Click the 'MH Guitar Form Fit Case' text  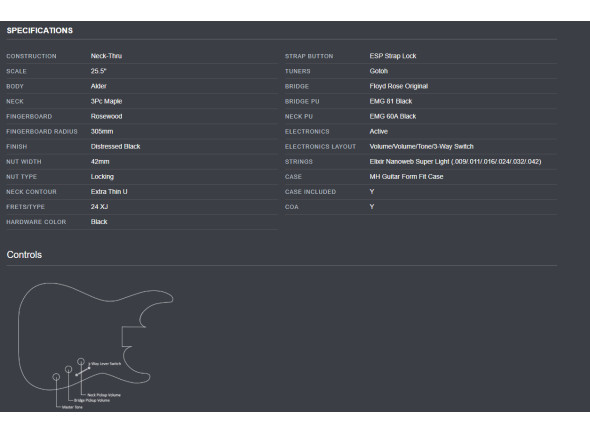click(x=406, y=177)
